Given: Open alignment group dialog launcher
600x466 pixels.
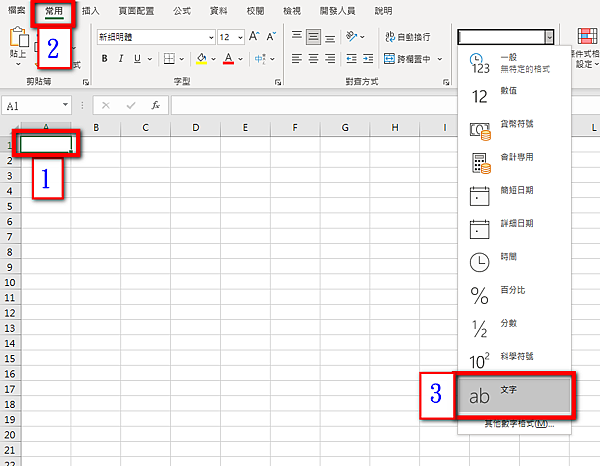Looking at the screenshot, I should click(446, 82).
